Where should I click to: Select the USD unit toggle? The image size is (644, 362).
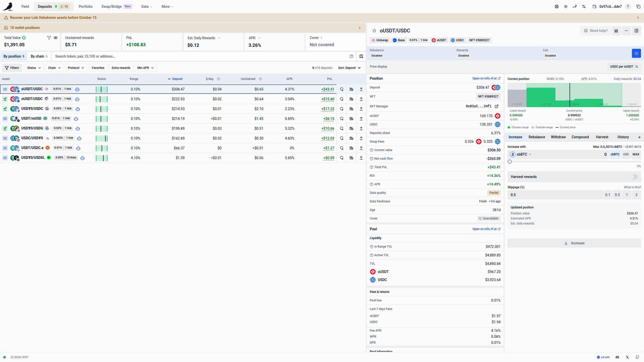click(626, 154)
